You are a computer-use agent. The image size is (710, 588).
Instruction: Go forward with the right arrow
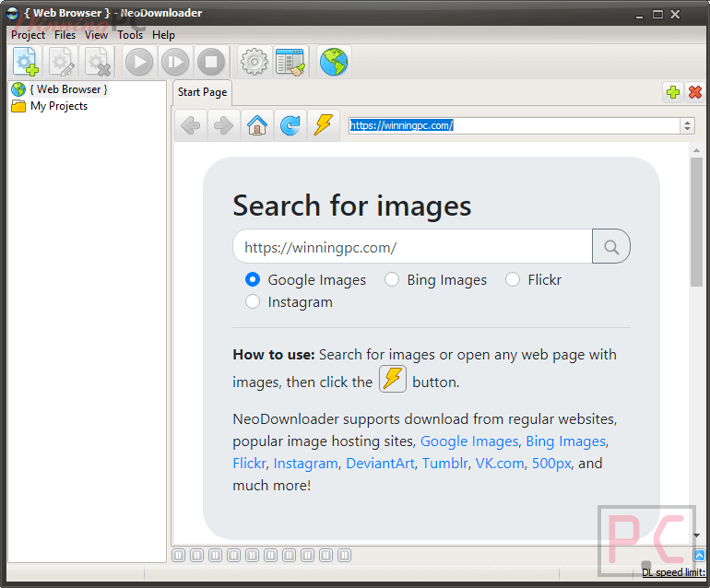224,125
